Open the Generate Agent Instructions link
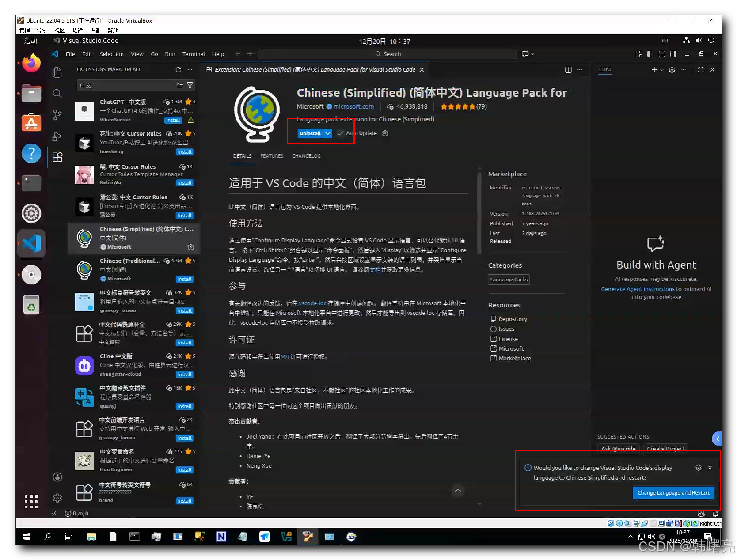The width and height of the screenshot is (737, 560). point(638,288)
